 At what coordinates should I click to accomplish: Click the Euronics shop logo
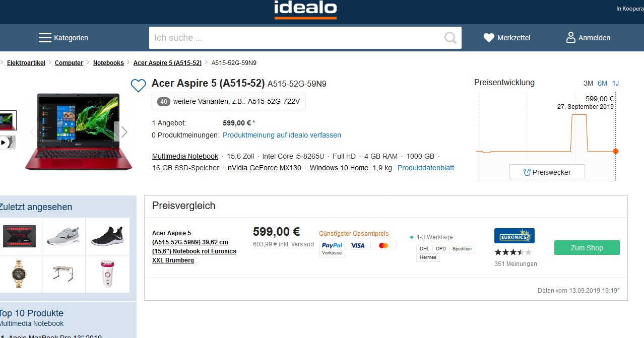tap(514, 236)
